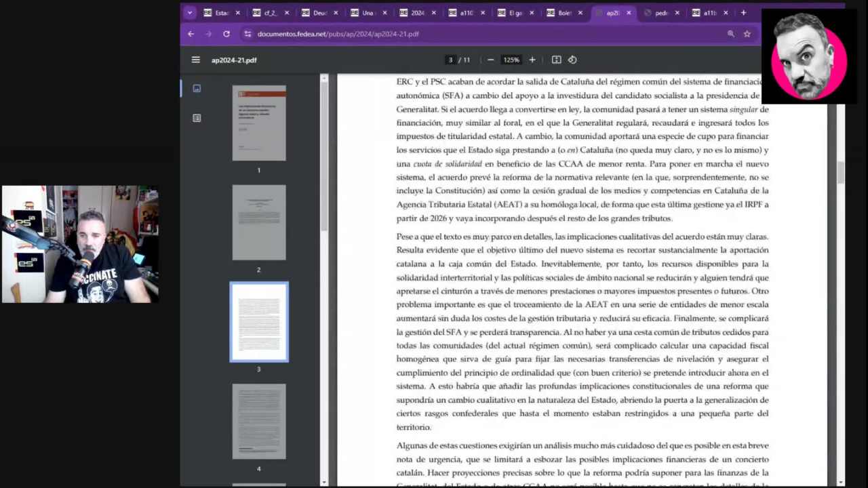
Task: Close the '2024' tab
Action: [x=433, y=13]
